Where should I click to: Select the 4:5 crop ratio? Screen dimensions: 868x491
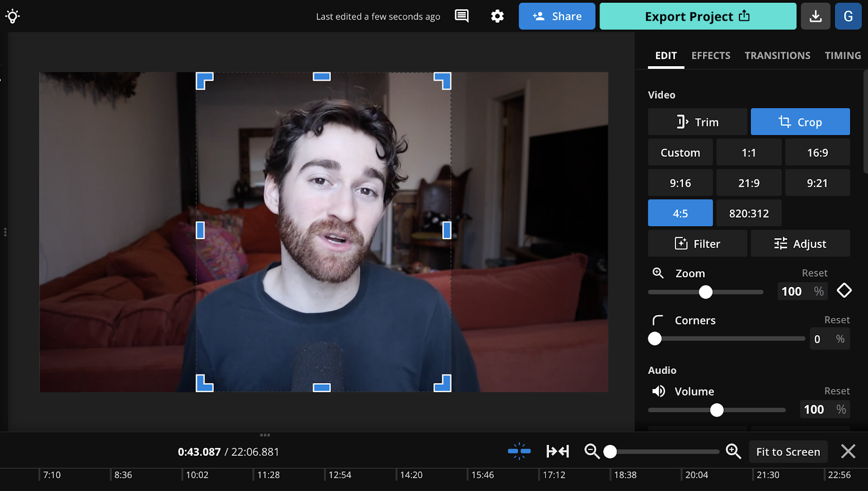point(680,213)
